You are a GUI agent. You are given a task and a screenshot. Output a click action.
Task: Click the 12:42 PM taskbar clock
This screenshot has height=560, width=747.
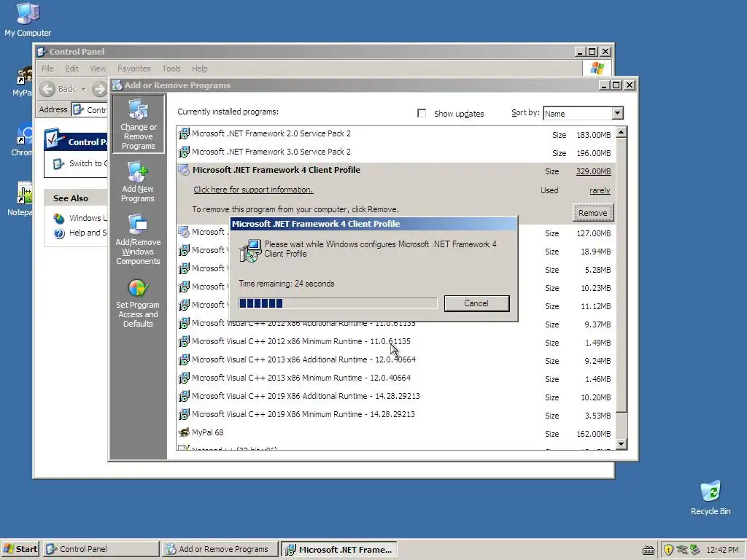(x=722, y=550)
